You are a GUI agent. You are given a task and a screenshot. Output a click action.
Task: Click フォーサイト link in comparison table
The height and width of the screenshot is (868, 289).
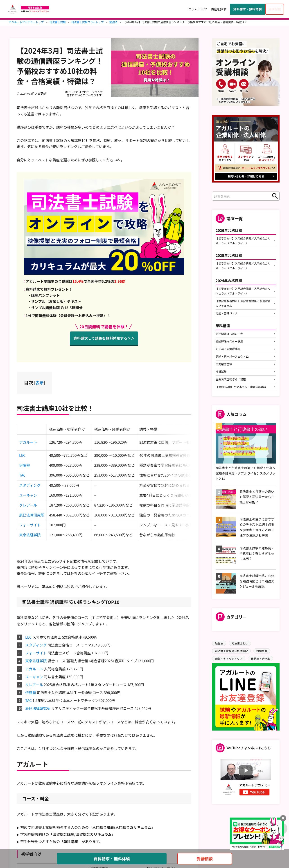[x=30, y=525]
